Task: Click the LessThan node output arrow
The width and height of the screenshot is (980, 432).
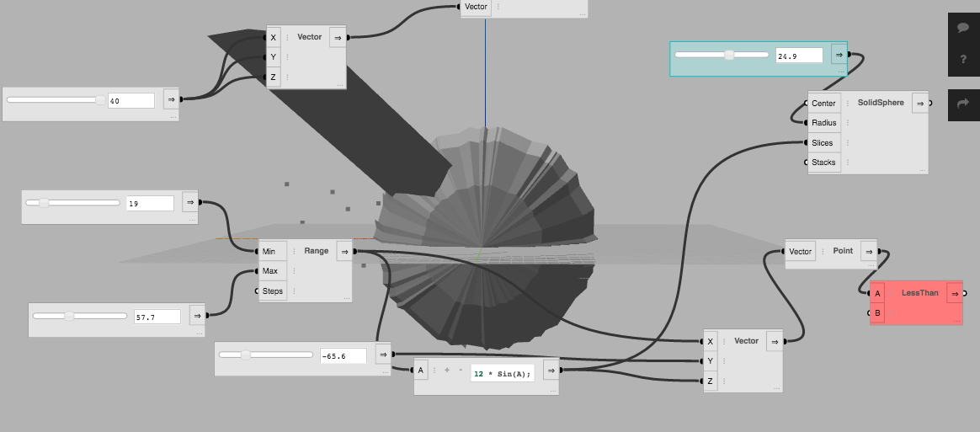Action: (955, 293)
